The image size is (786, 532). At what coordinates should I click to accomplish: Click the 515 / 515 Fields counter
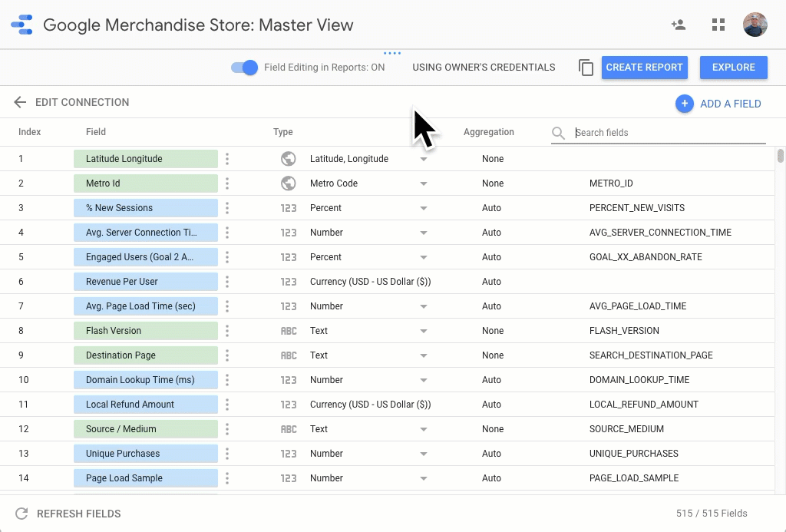pyautogui.click(x=712, y=514)
